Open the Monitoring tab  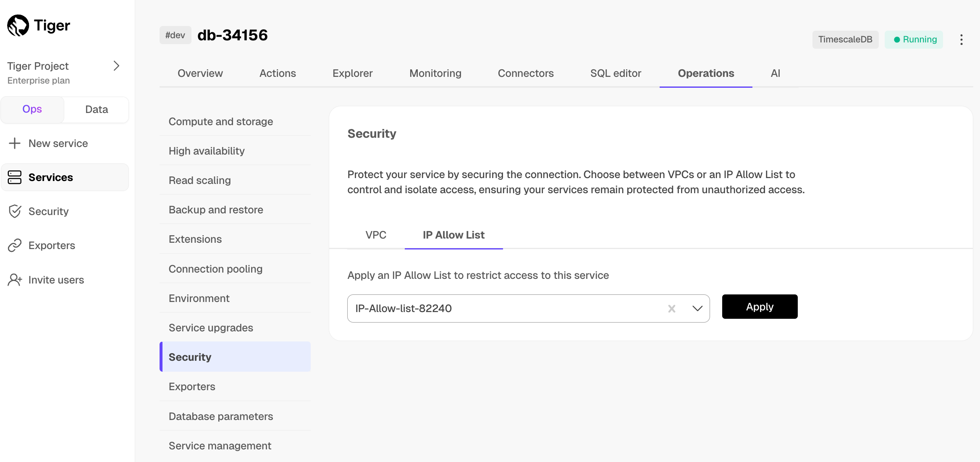(x=435, y=73)
